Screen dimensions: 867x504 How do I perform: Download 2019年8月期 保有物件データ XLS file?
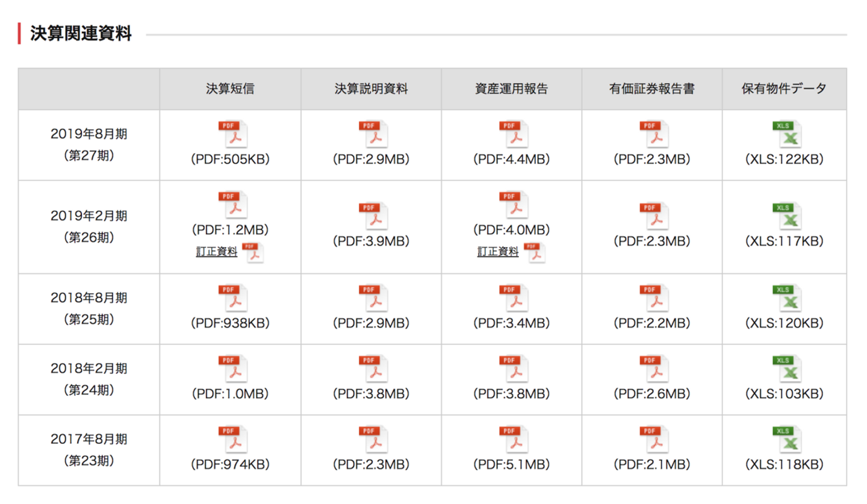(786, 134)
